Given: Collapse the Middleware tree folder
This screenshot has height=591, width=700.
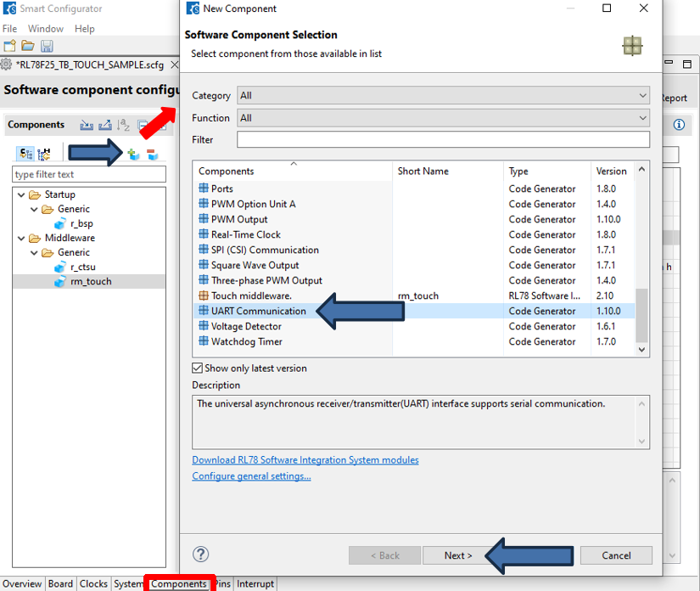Looking at the screenshot, I should pyautogui.click(x=20, y=238).
